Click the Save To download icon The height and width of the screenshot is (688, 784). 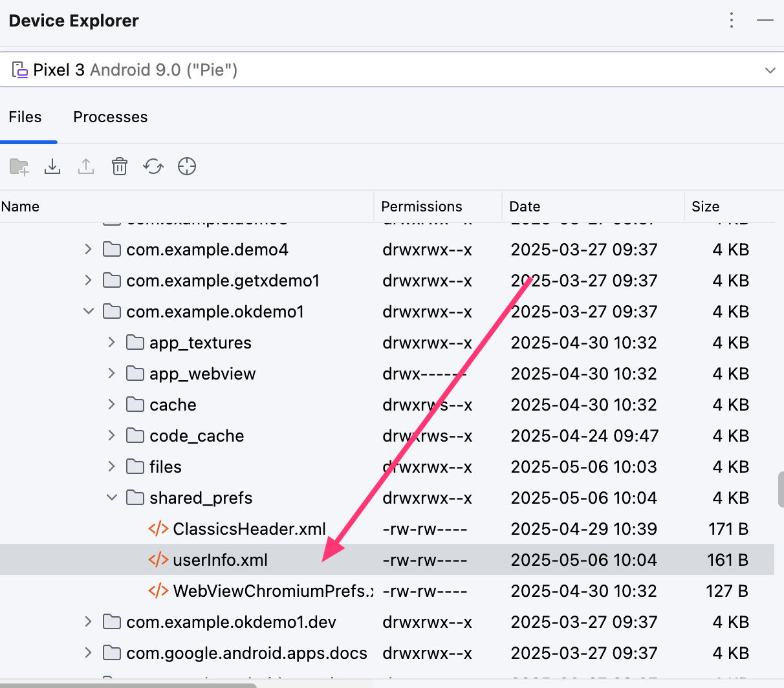coord(52,167)
